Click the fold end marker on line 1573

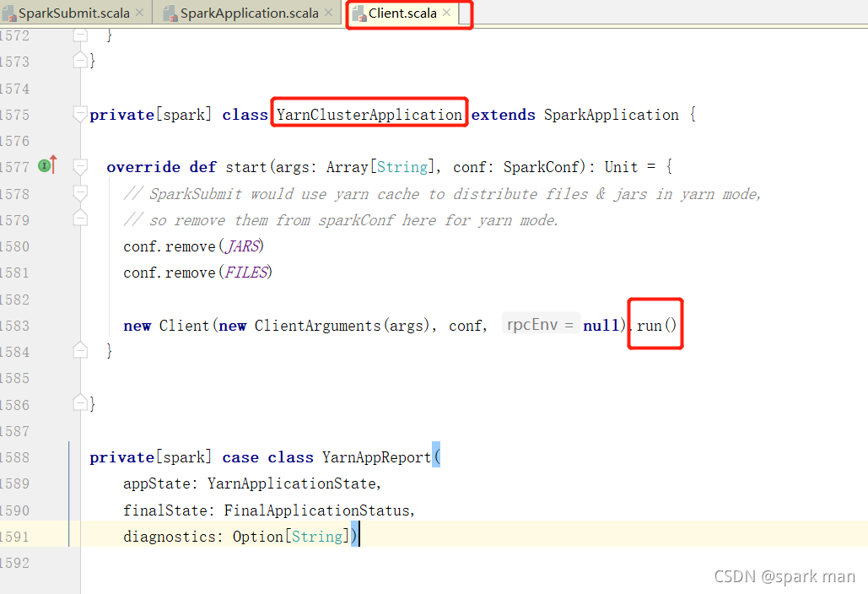pos(80,60)
